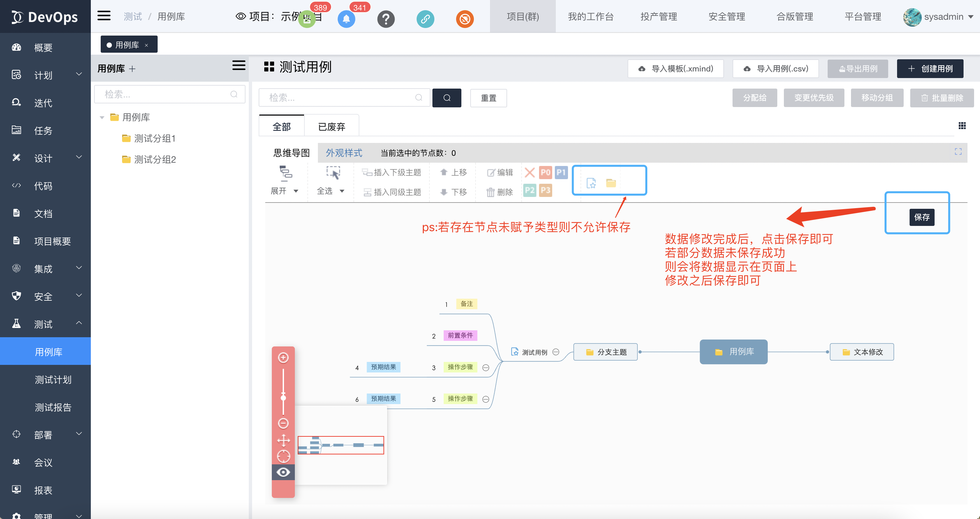Toggle the navigator eye preview button

tap(283, 472)
